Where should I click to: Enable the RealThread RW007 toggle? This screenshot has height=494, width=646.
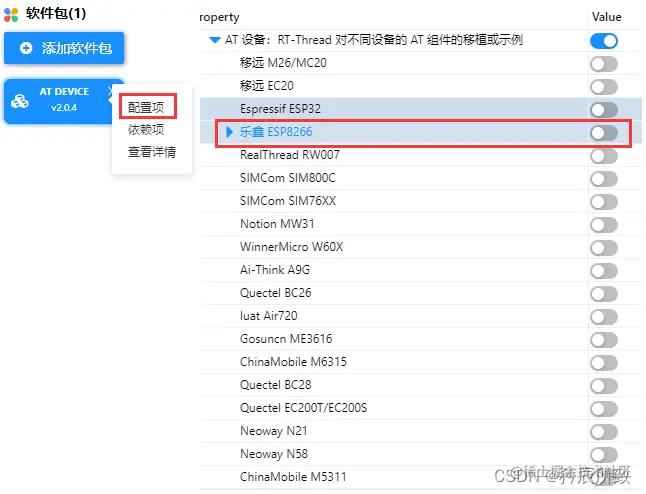coord(604,156)
